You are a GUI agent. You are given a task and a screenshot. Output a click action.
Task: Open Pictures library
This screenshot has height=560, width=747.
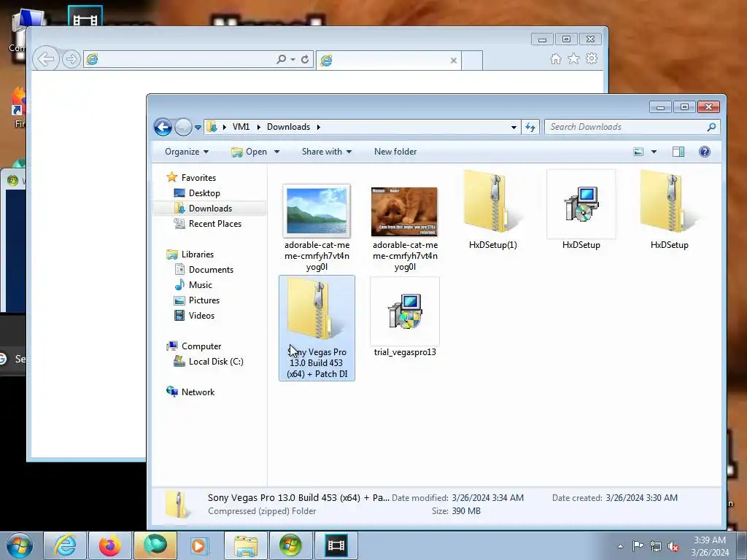204,300
